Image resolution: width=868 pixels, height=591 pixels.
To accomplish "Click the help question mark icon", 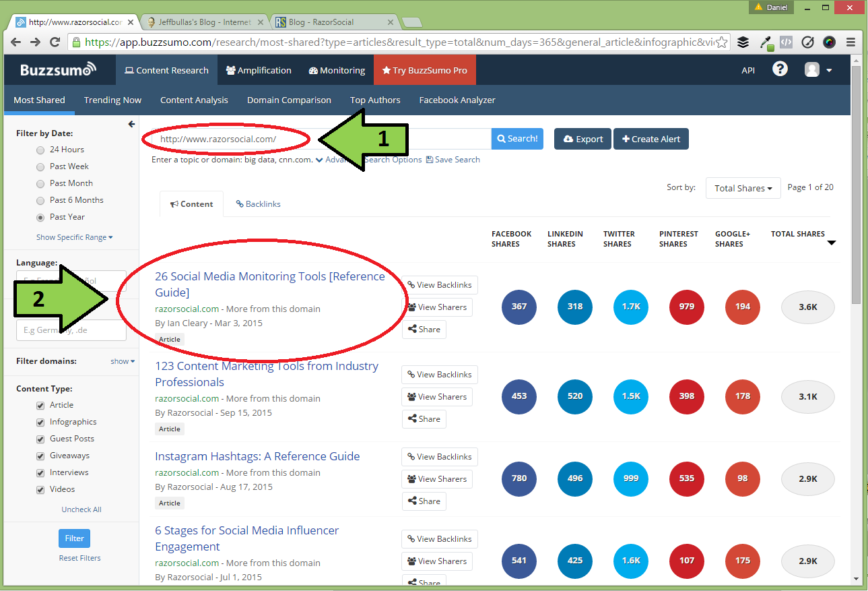I will [x=780, y=69].
